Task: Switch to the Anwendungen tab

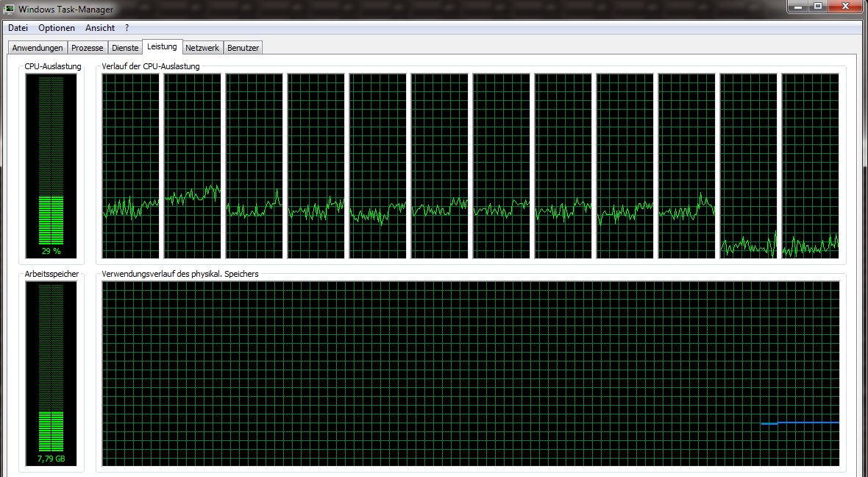Action: point(38,48)
